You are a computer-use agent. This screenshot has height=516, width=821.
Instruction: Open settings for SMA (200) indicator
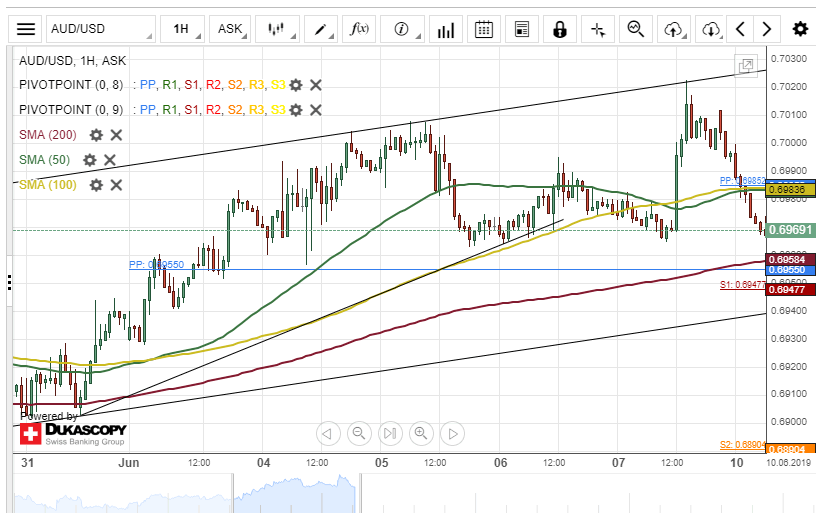(x=96, y=135)
